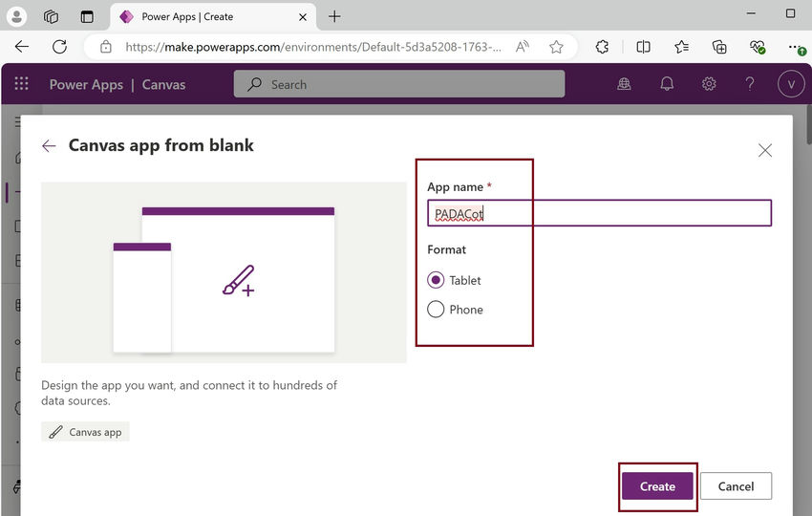This screenshot has width=812, height=516.
Task: Open the Power Apps app launcher grid
Action: tap(21, 83)
